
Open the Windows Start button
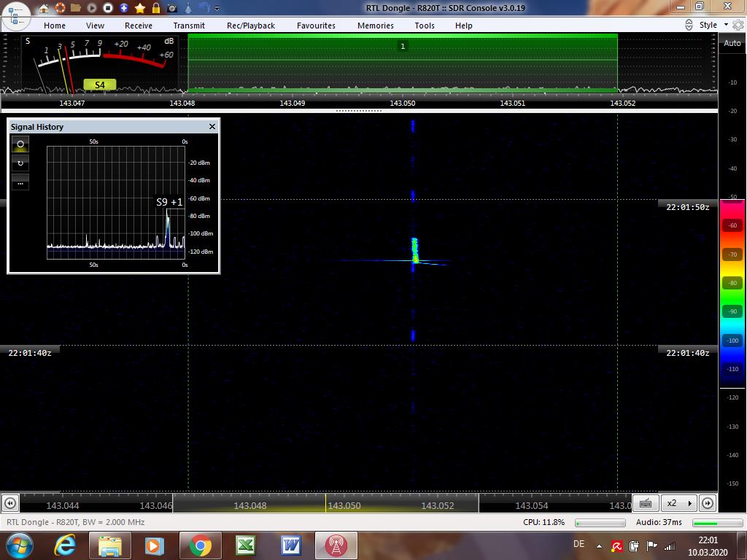coord(19,545)
